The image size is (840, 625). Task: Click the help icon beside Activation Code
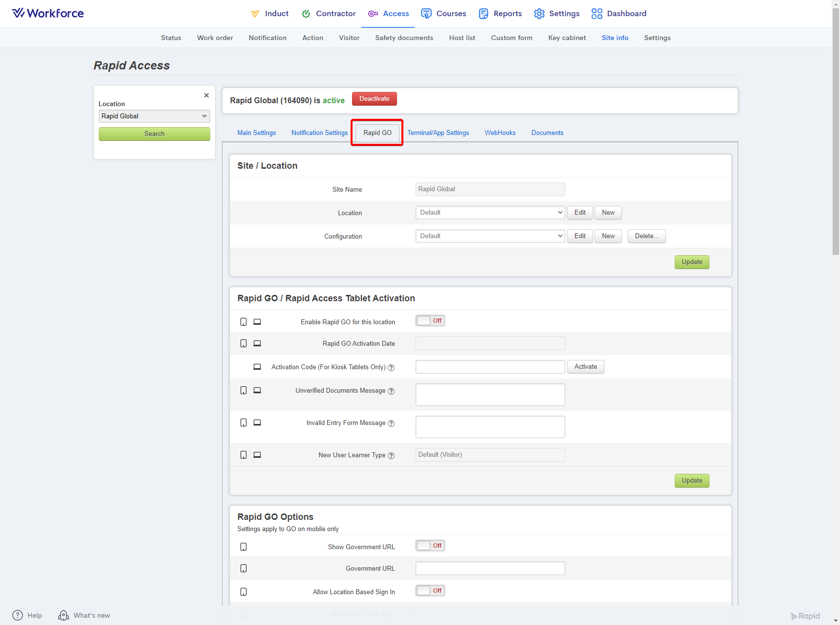point(391,367)
